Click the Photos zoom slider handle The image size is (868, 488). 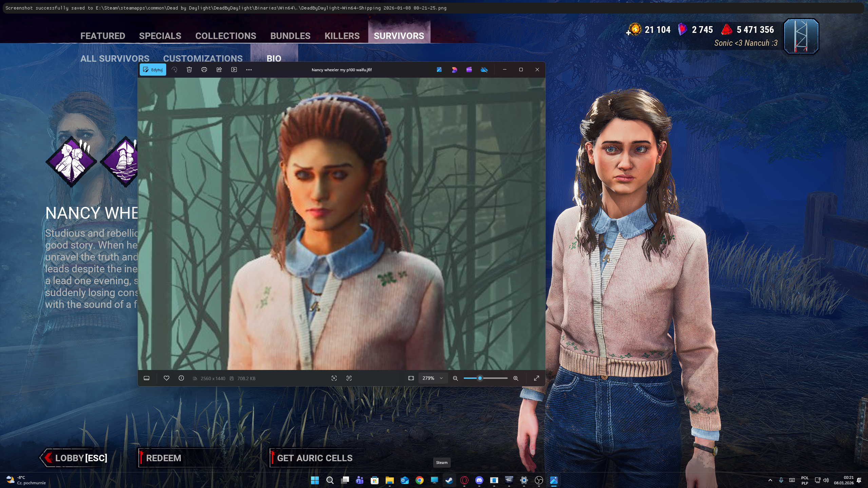click(x=480, y=378)
